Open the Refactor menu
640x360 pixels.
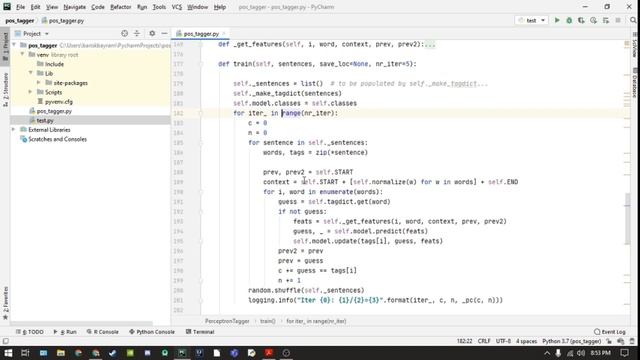point(120,7)
